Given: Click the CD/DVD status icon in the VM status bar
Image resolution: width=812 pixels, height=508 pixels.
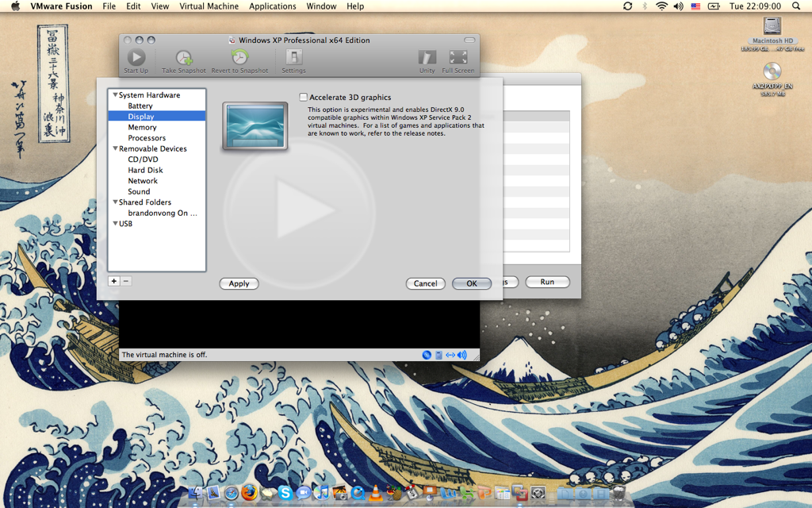Looking at the screenshot, I should coord(427,355).
